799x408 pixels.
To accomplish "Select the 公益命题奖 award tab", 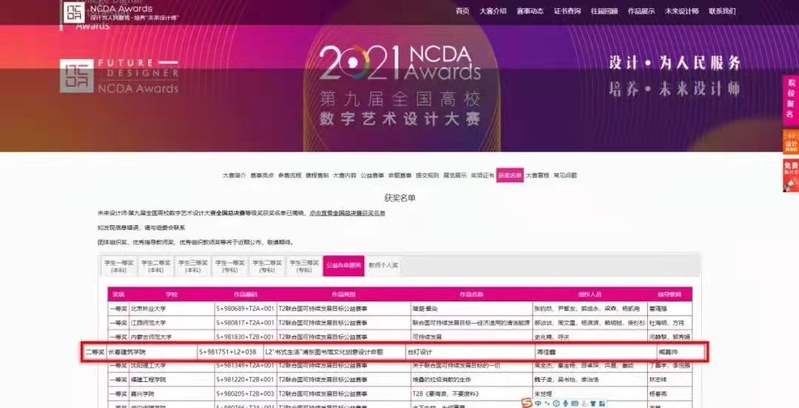I will 344,266.
